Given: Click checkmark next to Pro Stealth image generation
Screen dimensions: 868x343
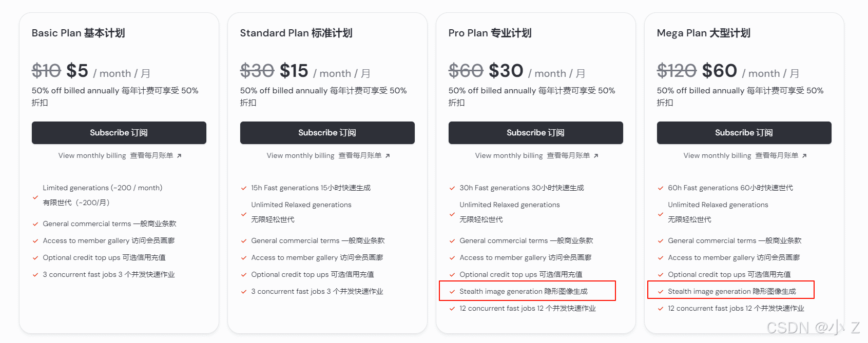Looking at the screenshot, I should click(x=452, y=292).
